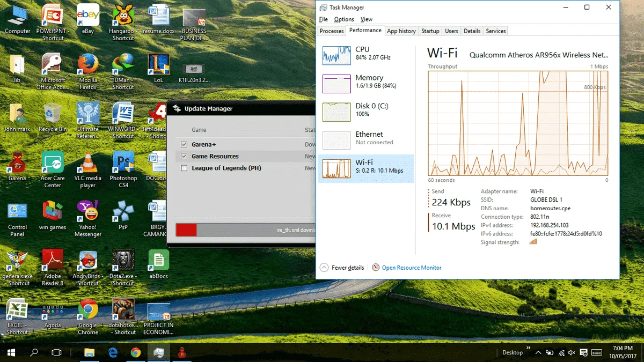Image resolution: width=644 pixels, height=362 pixels.
Task: Switch to the Details tab
Action: click(472, 31)
